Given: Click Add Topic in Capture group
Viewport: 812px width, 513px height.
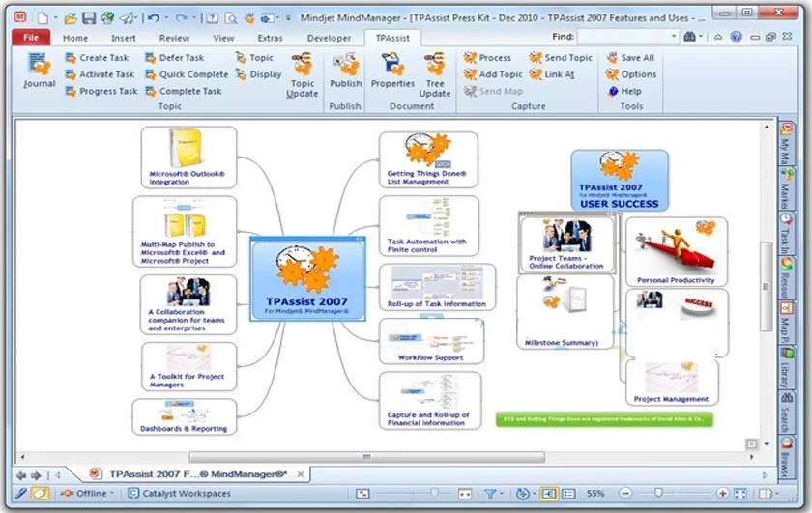Looking at the screenshot, I should pos(493,74).
